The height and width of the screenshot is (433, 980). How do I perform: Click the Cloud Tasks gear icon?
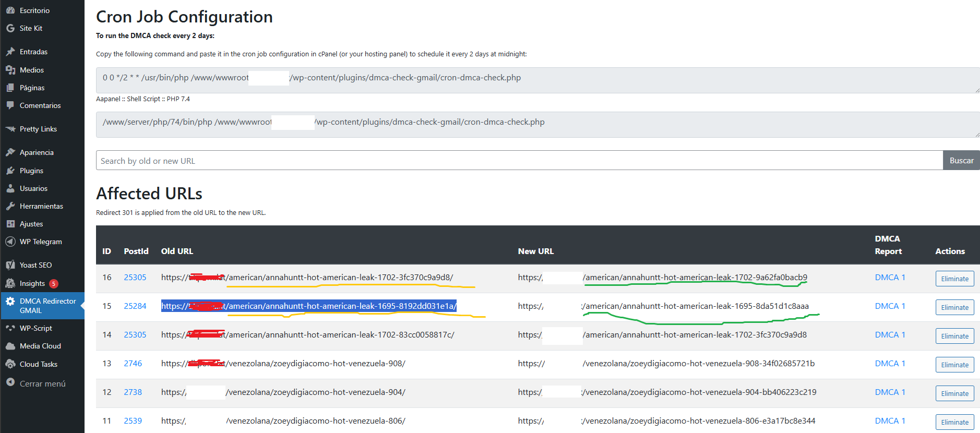pyautogui.click(x=10, y=364)
